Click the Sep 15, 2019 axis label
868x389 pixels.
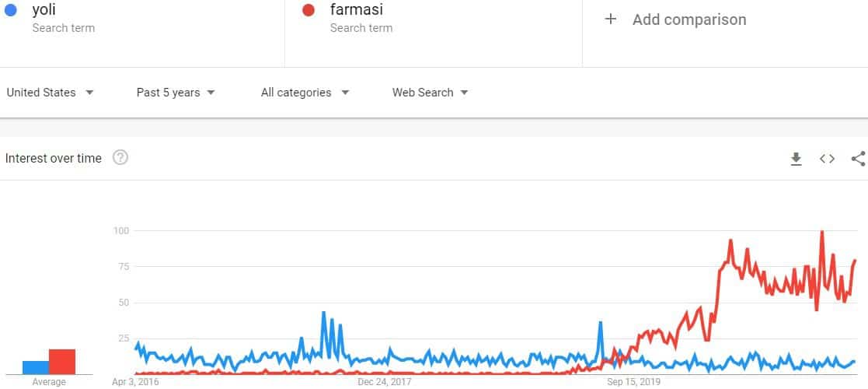click(x=633, y=382)
